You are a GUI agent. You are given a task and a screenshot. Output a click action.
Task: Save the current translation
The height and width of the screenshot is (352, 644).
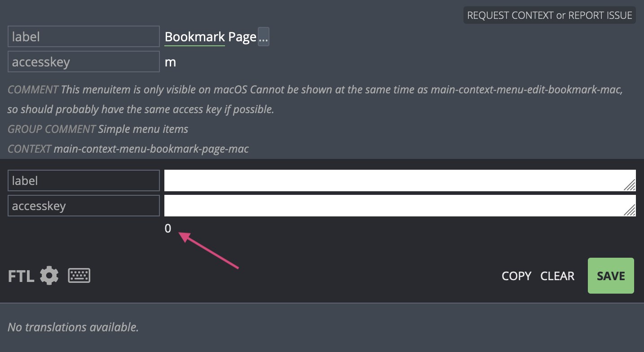coord(610,276)
